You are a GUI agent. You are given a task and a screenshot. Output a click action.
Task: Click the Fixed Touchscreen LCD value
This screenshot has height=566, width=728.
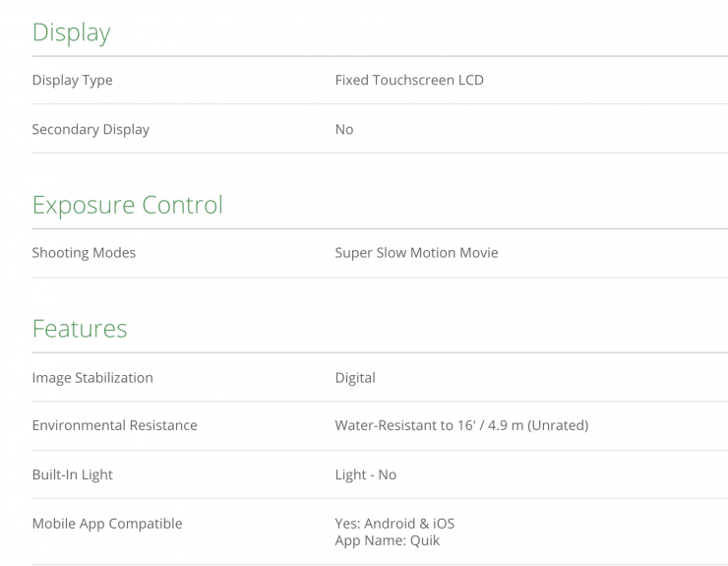coord(409,80)
